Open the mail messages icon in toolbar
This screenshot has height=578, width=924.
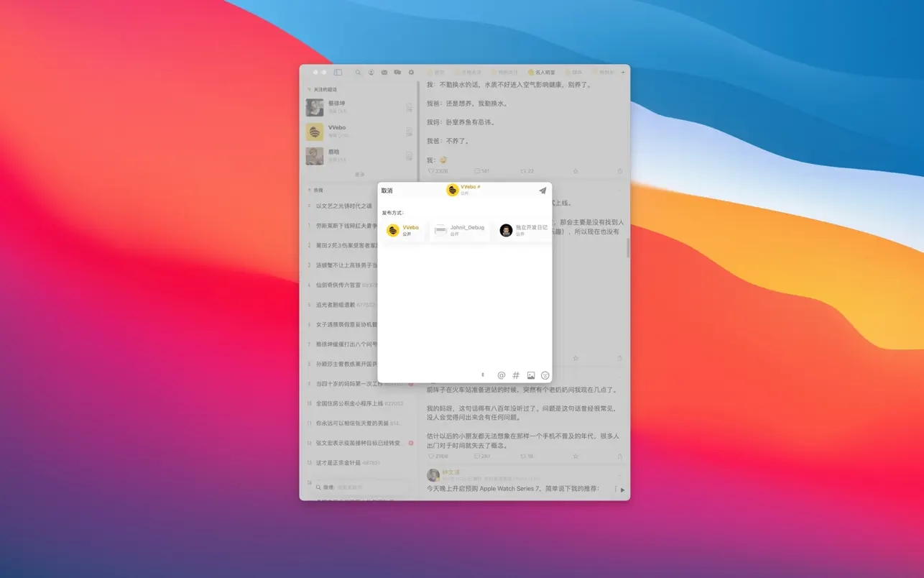(384, 73)
